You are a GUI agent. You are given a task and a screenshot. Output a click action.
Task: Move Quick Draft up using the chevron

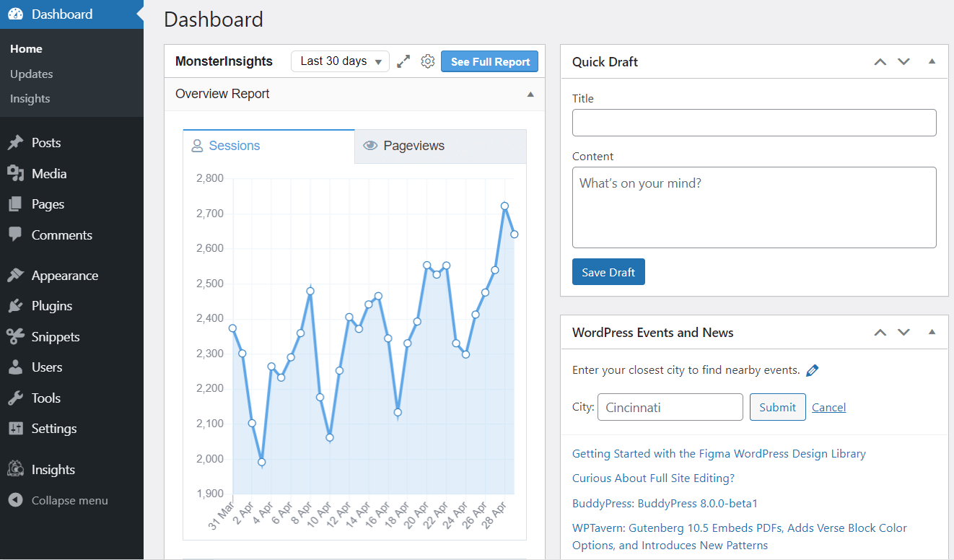(880, 61)
